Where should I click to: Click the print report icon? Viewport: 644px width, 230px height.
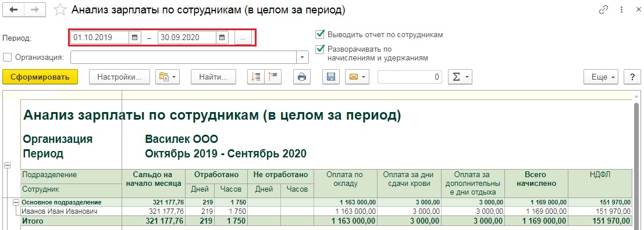(302, 77)
